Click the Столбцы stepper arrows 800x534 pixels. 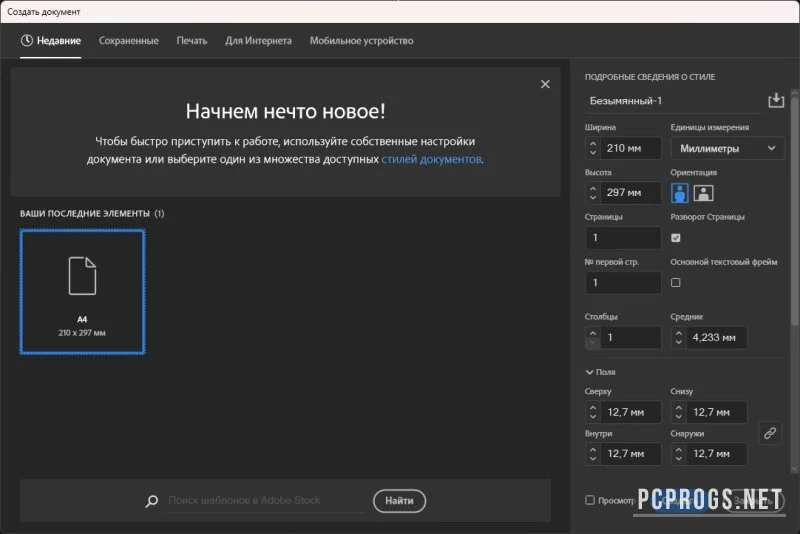coord(592,337)
